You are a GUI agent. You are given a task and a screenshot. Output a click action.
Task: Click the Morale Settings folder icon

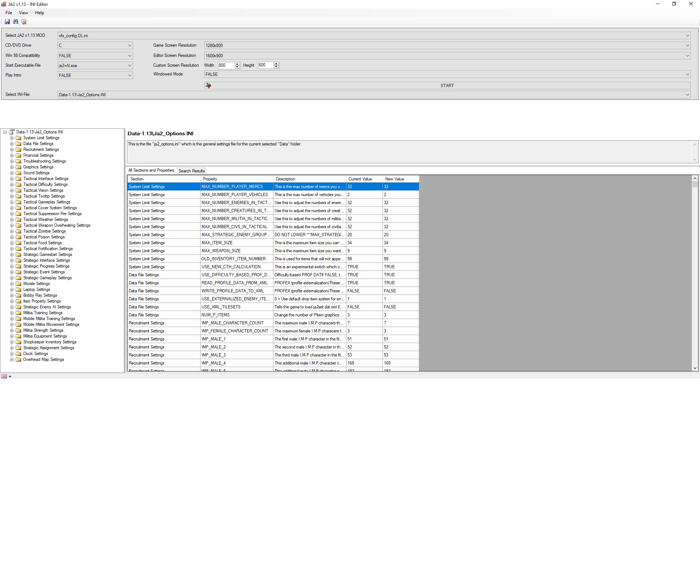[x=19, y=284]
